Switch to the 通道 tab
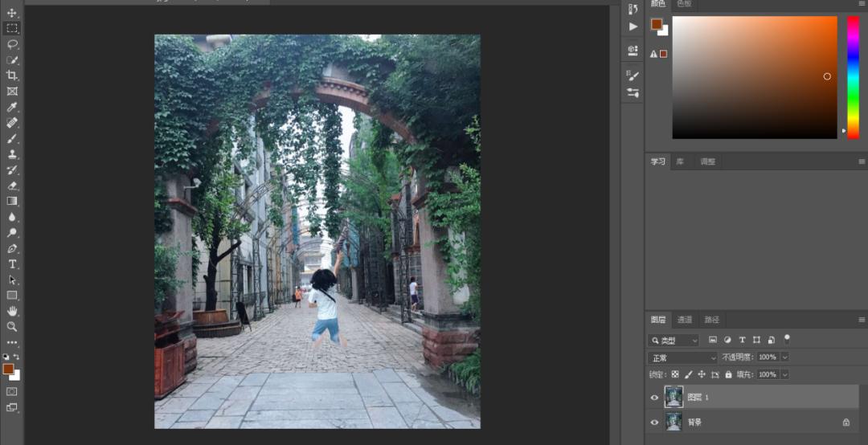The height and width of the screenshot is (445, 868). coord(685,320)
